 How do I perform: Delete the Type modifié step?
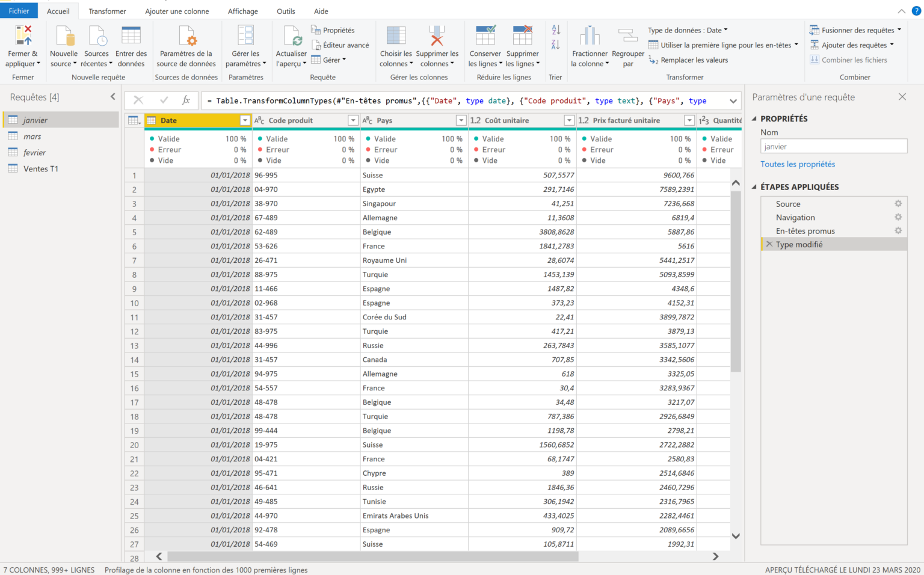pyautogui.click(x=769, y=244)
